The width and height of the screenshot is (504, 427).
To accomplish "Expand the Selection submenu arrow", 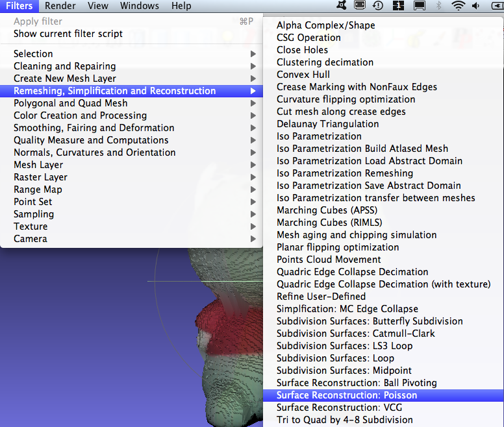I will (x=253, y=54).
